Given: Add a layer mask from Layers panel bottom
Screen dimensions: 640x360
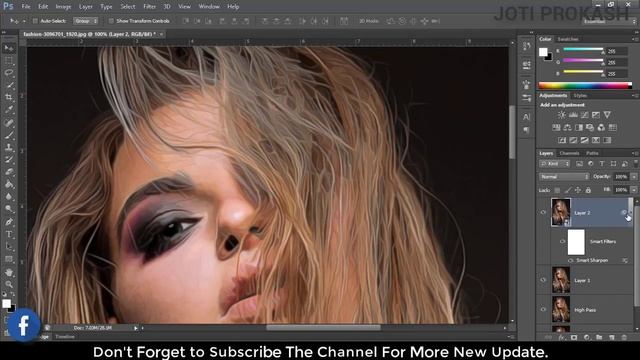Looking at the screenshot, I should point(574,338).
